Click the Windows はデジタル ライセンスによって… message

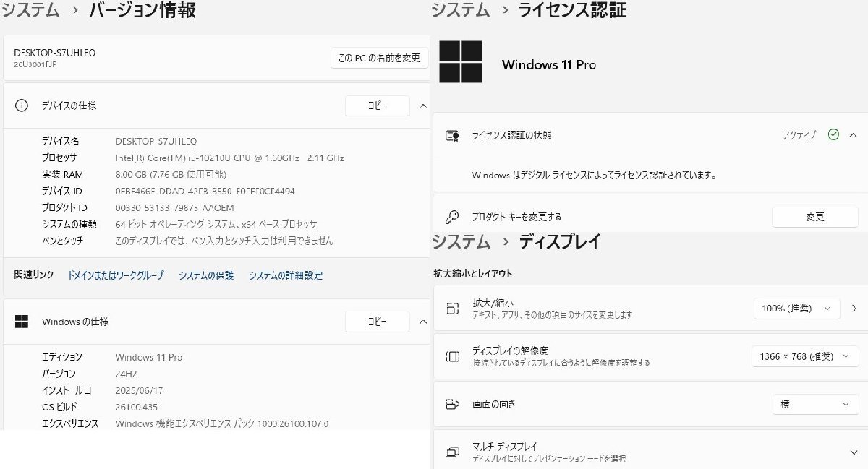pyautogui.click(x=594, y=175)
